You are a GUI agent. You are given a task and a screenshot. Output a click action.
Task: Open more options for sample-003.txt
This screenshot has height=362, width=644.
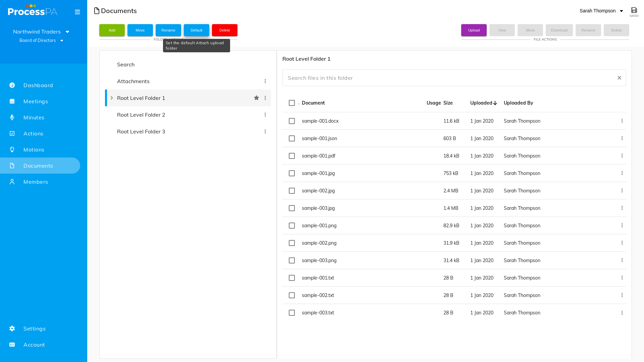click(622, 313)
